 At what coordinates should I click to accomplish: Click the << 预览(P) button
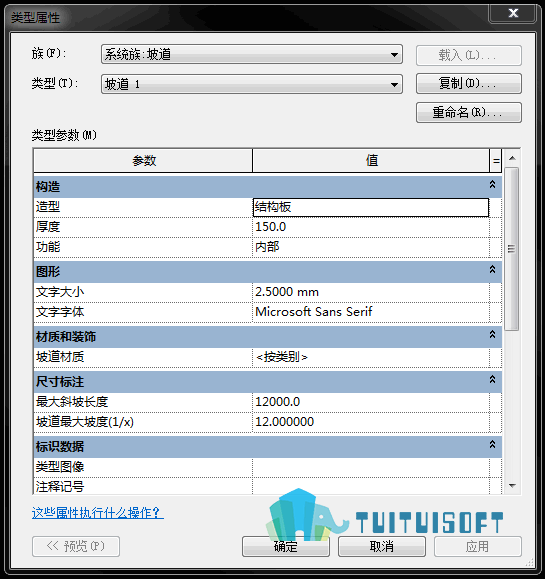pos(76,546)
